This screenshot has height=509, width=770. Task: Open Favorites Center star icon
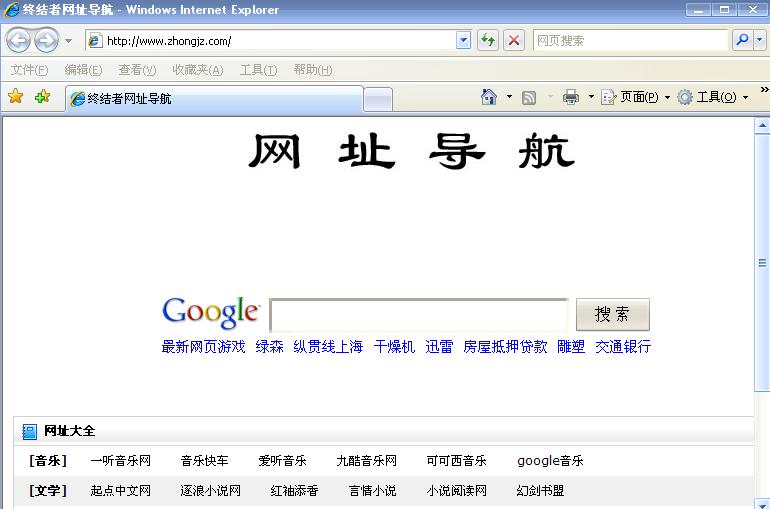click(x=16, y=96)
